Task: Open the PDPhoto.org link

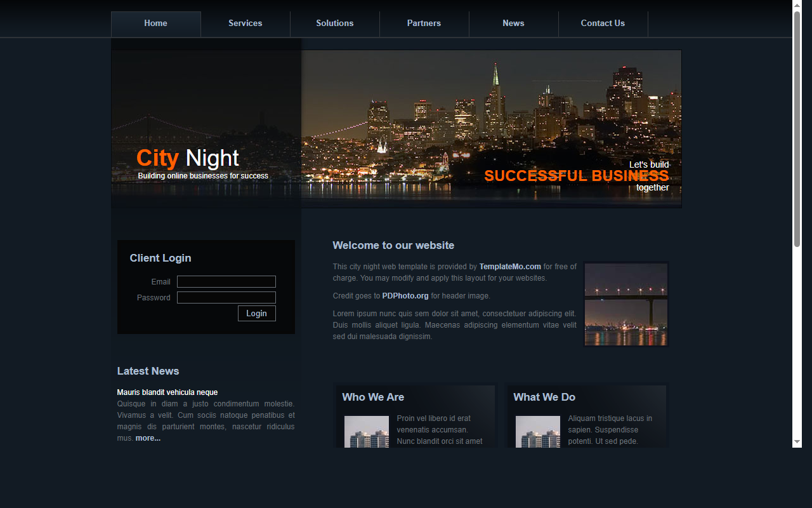Action: click(x=405, y=296)
